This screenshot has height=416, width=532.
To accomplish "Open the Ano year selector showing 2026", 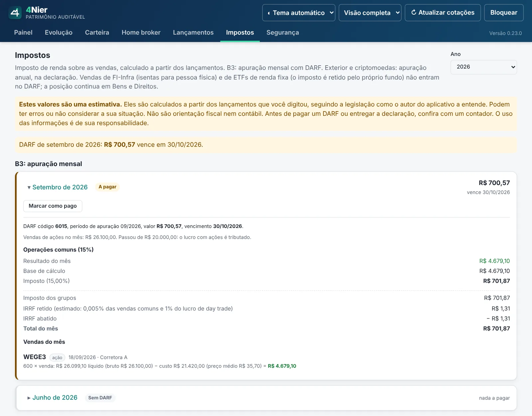I will [483, 67].
